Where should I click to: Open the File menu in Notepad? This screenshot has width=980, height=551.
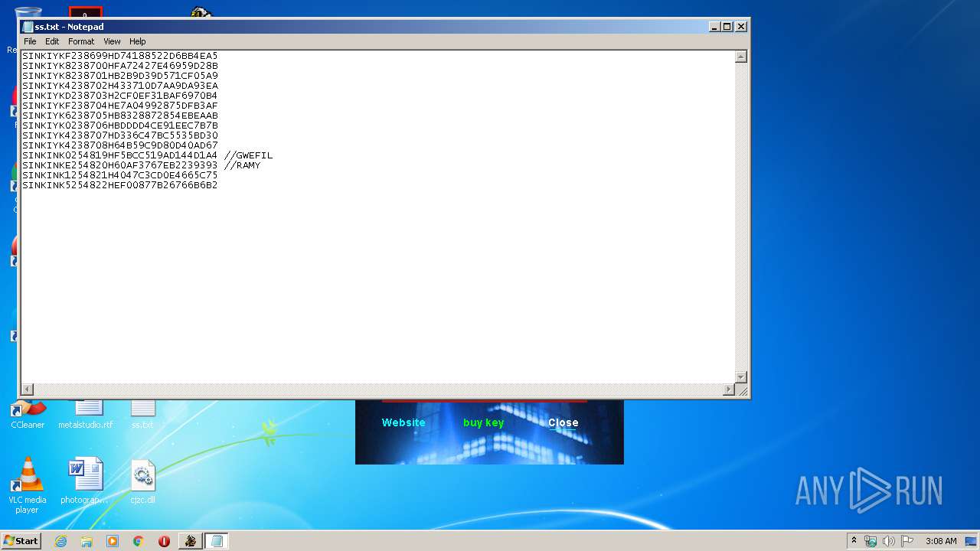pos(30,41)
